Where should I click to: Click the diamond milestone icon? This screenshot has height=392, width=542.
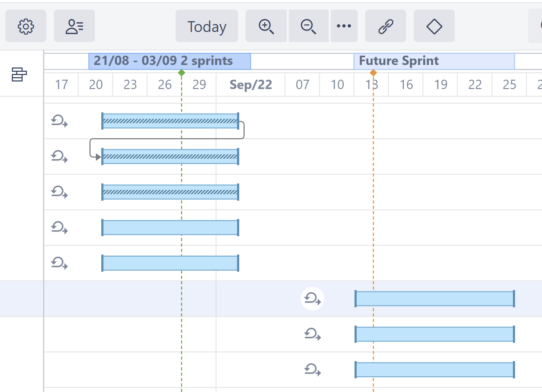pyautogui.click(x=434, y=26)
